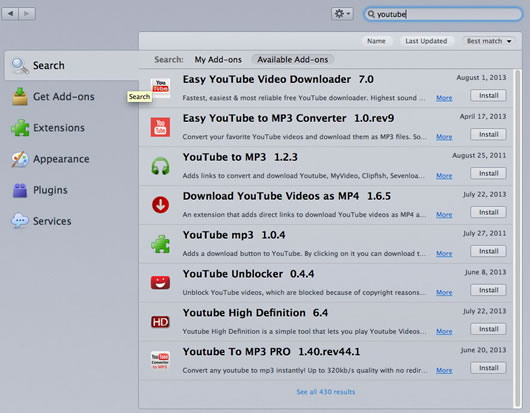Open More link for Youtube To MP3 PRO

tap(444, 370)
